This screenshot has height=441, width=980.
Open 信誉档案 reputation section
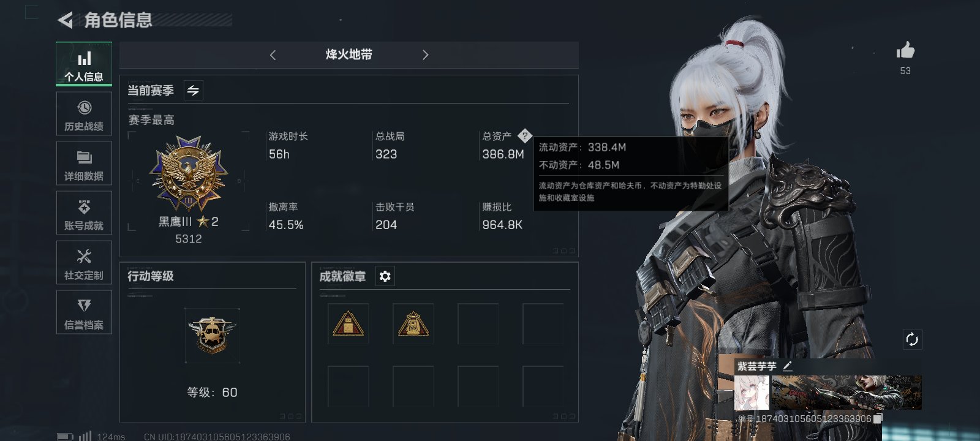84,312
